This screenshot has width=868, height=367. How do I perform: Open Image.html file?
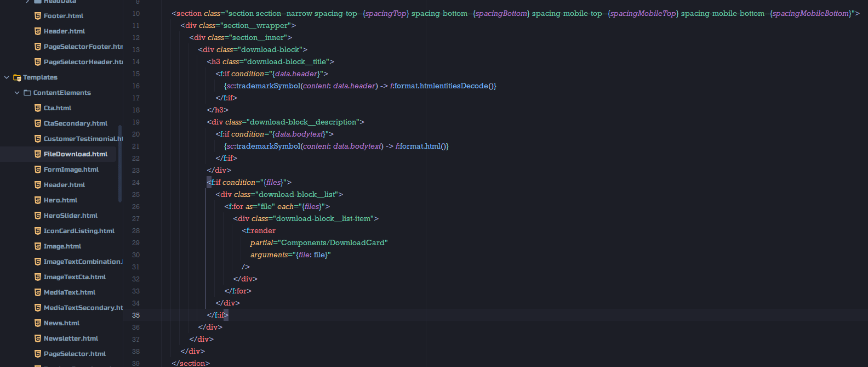62,246
